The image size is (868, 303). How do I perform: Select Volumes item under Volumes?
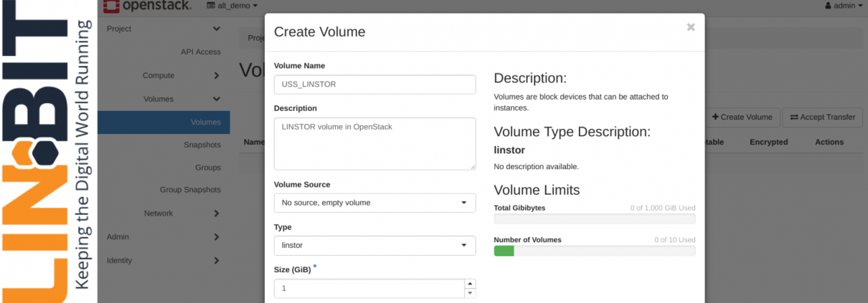[x=164, y=122]
